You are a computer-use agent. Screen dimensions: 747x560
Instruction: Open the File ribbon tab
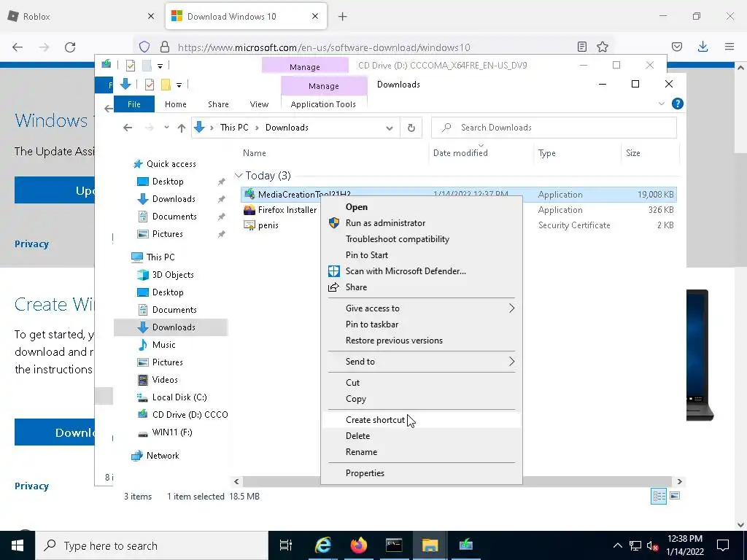[x=134, y=104]
